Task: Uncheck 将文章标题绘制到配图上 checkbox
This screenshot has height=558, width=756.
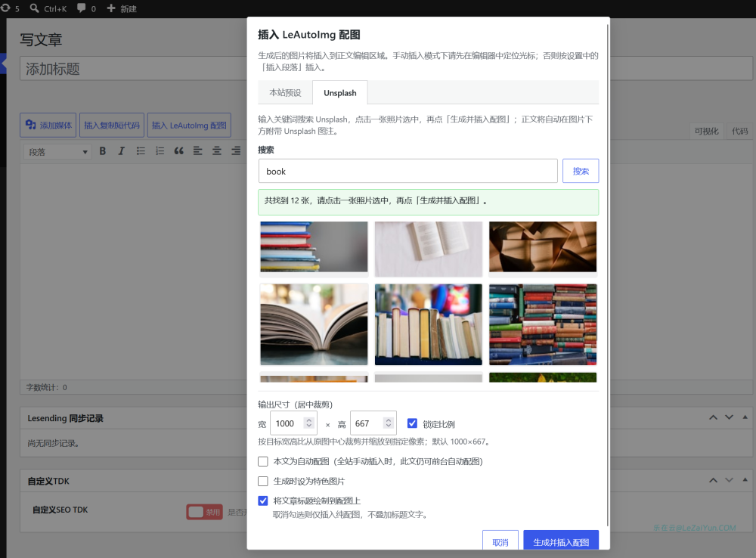Action: [x=263, y=501]
